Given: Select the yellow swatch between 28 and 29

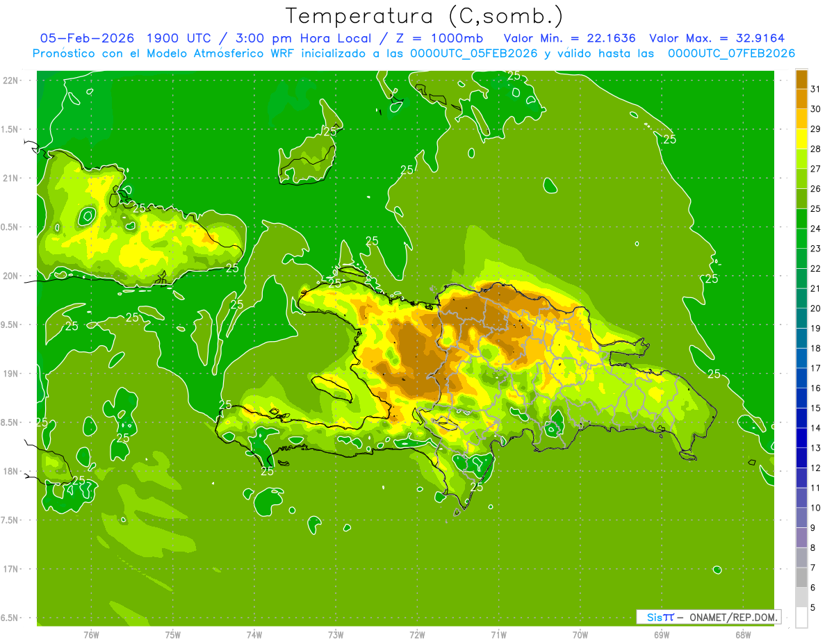Looking at the screenshot, I should [801, 139].
